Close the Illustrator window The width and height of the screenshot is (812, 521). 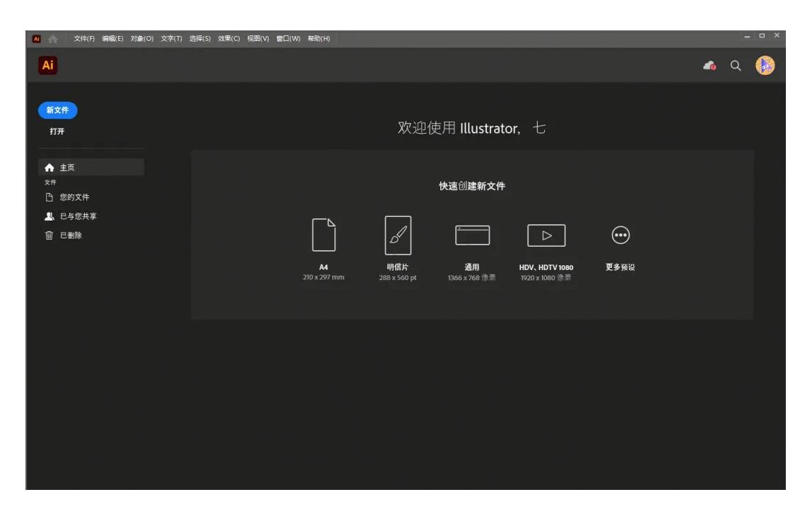[777, 36]
